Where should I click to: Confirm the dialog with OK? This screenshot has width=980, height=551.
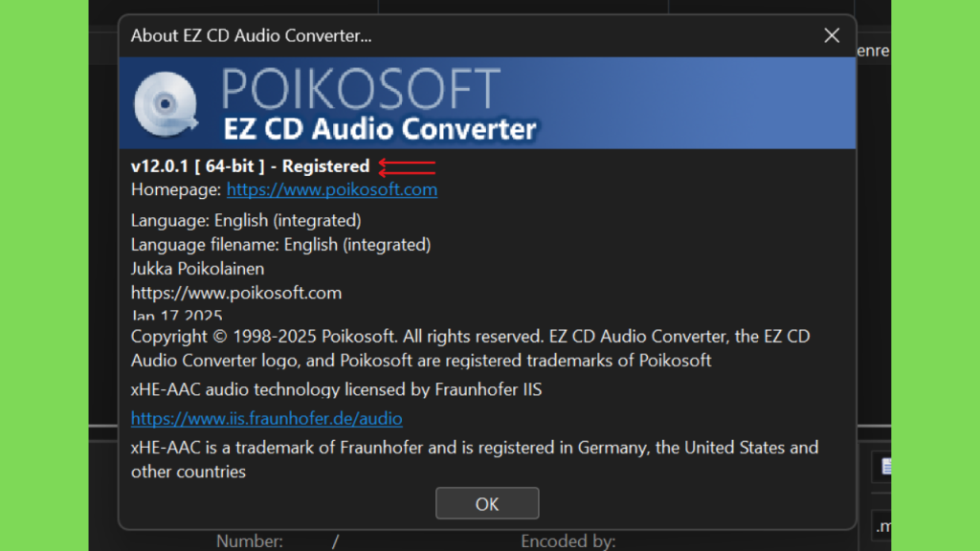(487, 503)
